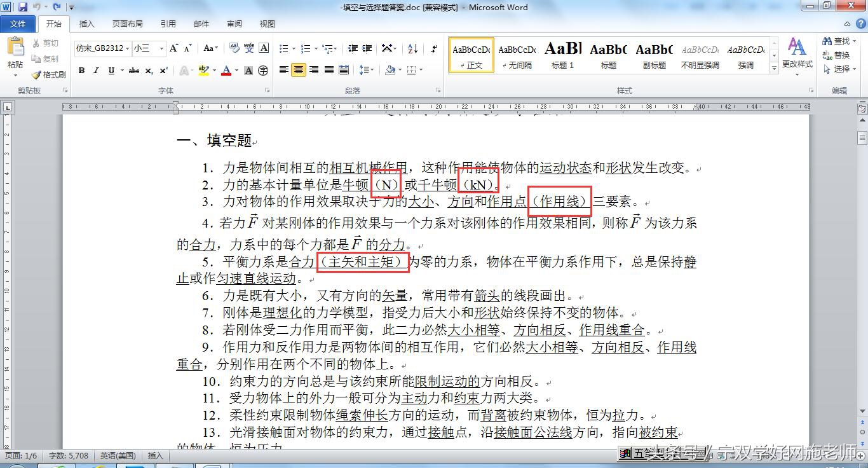Click the Decrease Indent icon

click(352, 48)
